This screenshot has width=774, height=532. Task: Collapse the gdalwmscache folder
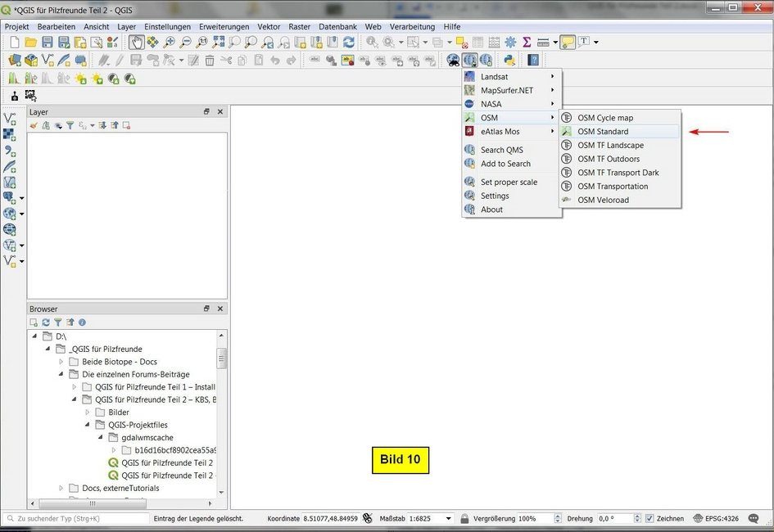click(101, 438)
